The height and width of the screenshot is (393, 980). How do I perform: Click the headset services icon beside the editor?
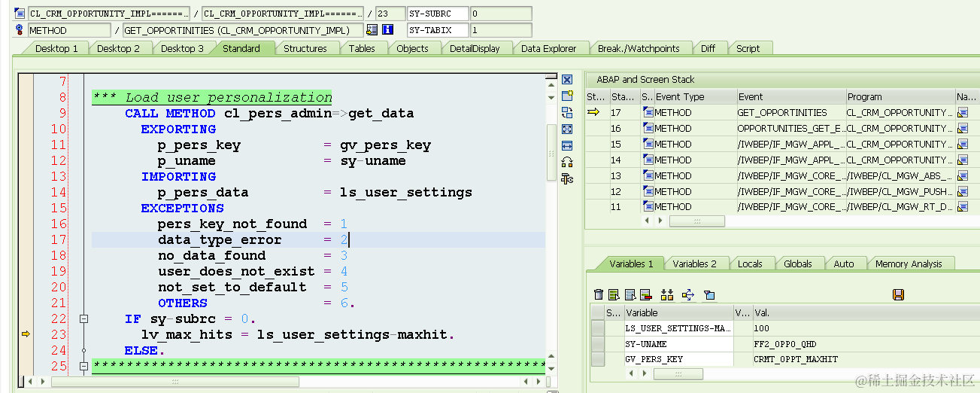coord(567,162)
